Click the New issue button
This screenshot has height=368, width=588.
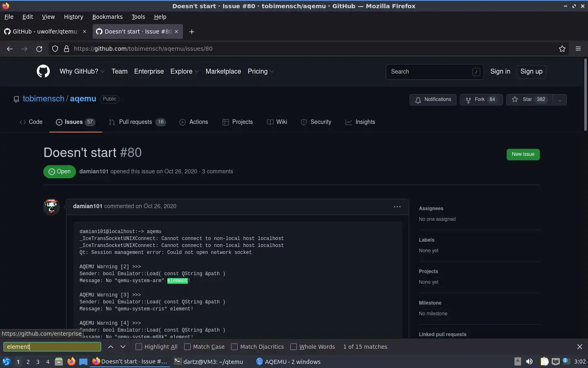(x=523, y=154)
